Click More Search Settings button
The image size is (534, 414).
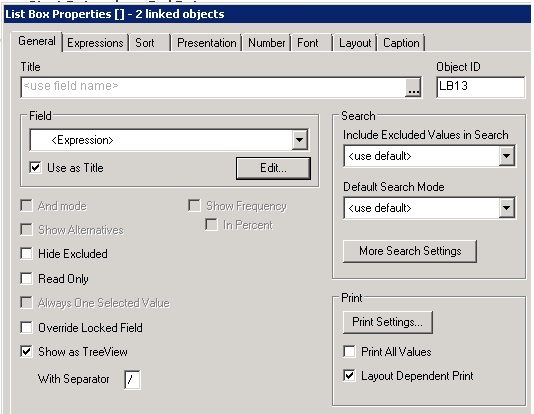click(410, 251)
